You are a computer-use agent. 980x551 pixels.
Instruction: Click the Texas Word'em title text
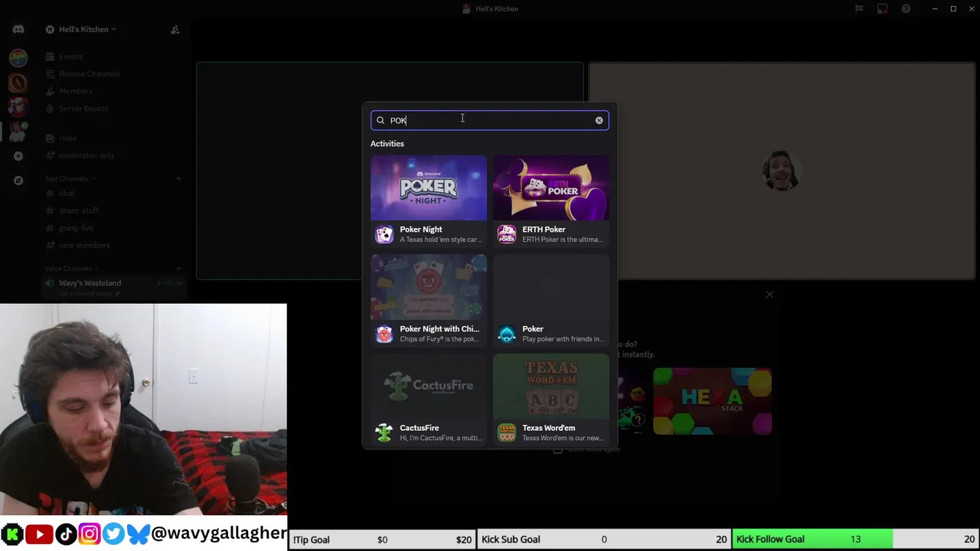point(548,428)
